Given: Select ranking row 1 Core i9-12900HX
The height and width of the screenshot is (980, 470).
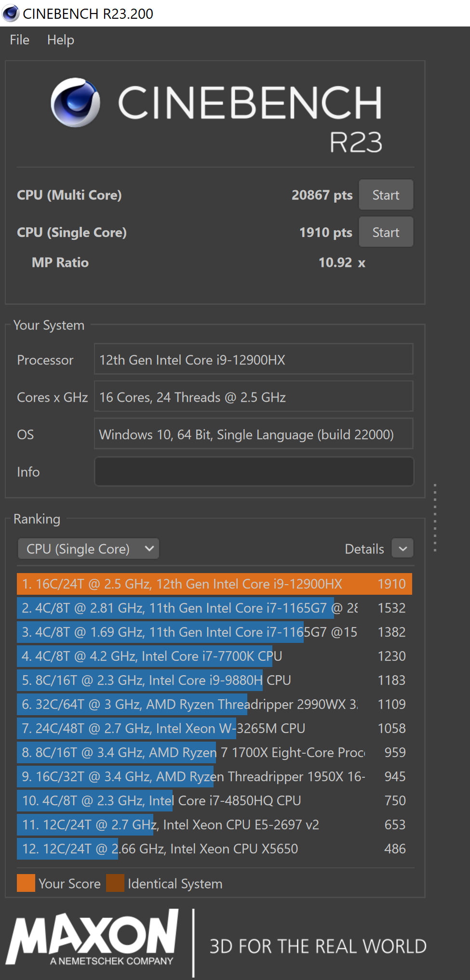Looking at the screenshot, I should tap(215, 584).
